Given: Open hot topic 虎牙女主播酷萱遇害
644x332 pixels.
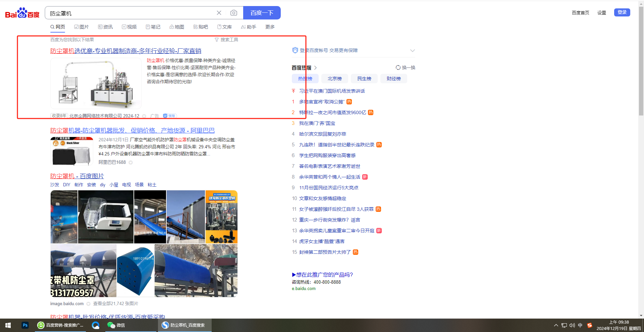Looking at the screenshot, I should (x=322, y=241).
